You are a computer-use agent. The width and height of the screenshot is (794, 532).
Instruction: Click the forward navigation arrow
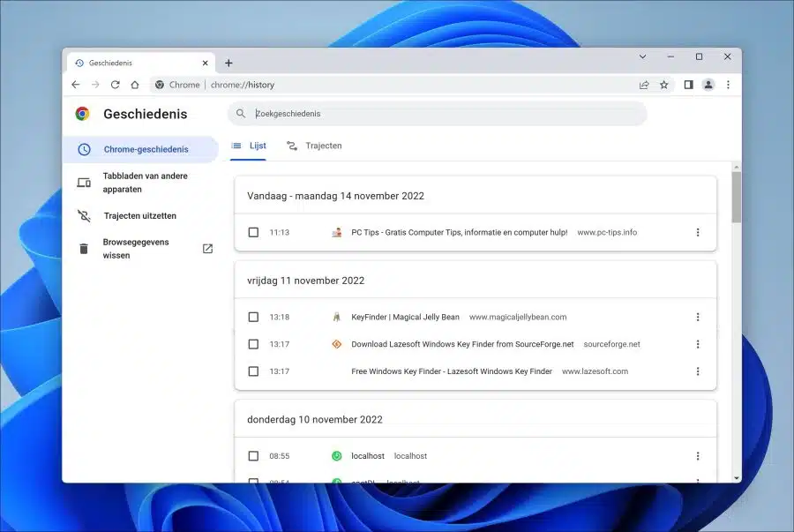(x=95, y=85)
